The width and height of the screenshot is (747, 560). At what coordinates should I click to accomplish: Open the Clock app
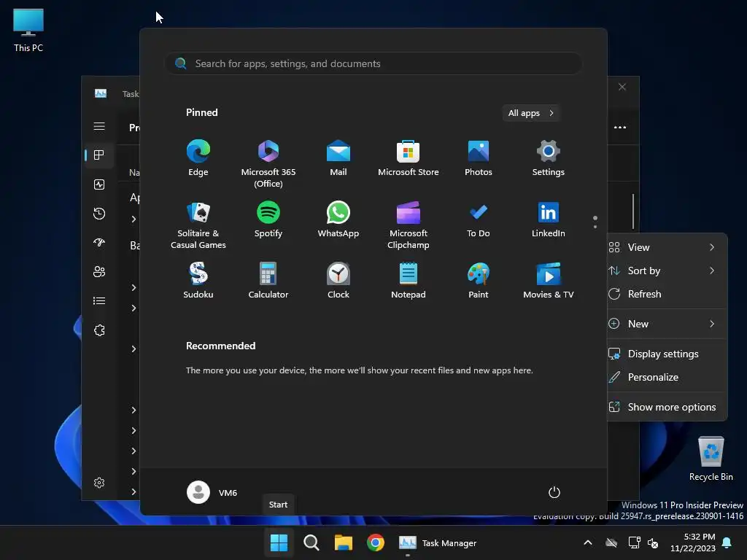pos(338,281)
